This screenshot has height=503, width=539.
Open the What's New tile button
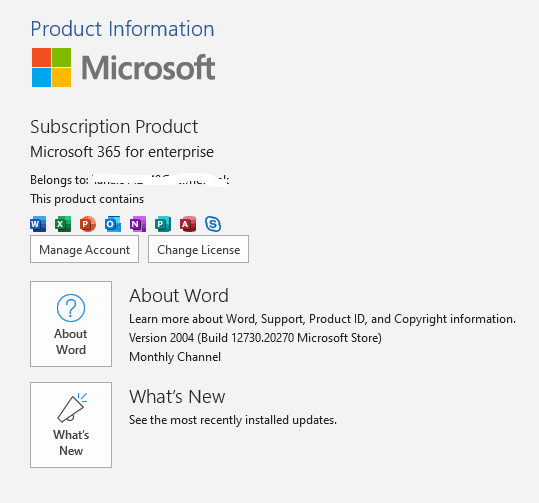click(71, 425)
